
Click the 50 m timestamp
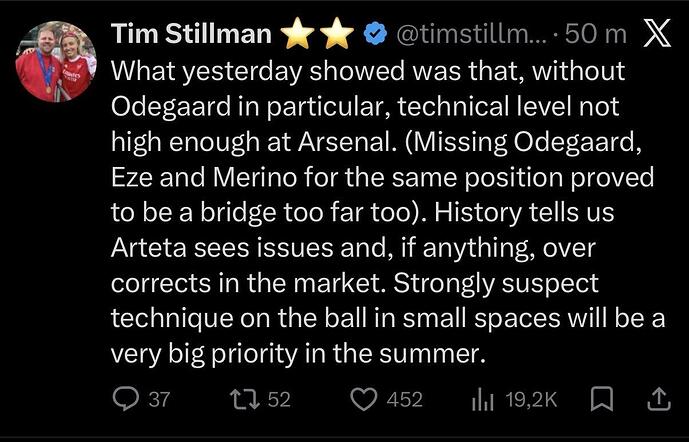(x=596, y=35)
